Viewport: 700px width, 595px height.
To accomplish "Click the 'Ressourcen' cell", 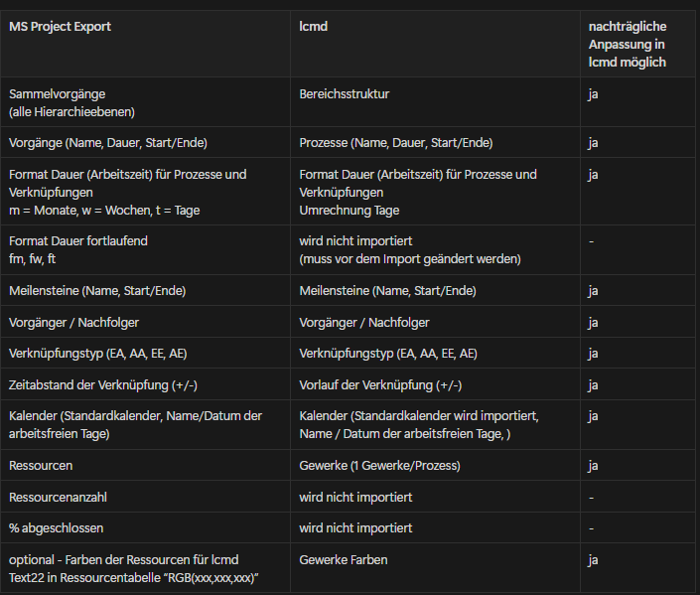I will point(145,465).
